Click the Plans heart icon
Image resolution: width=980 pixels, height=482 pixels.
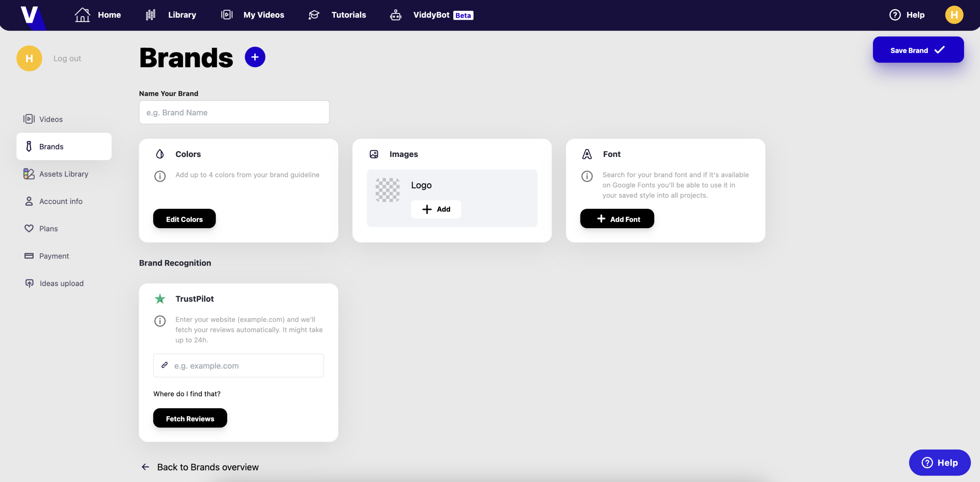(x=29, y=229)
